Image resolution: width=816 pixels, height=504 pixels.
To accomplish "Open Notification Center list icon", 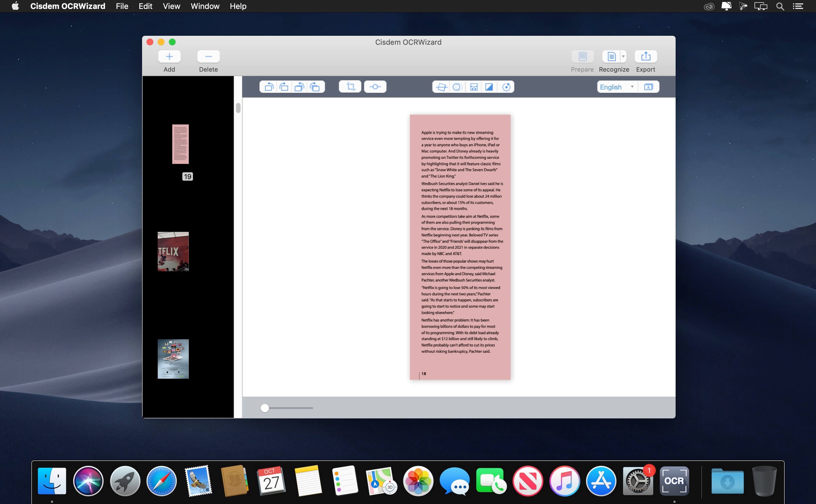I will coord(798,6).
